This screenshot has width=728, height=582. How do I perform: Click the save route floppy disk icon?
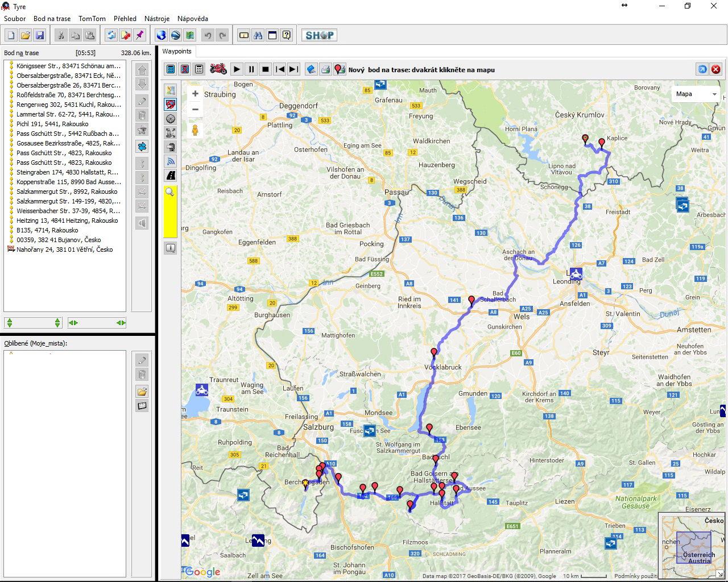(40, 35)
